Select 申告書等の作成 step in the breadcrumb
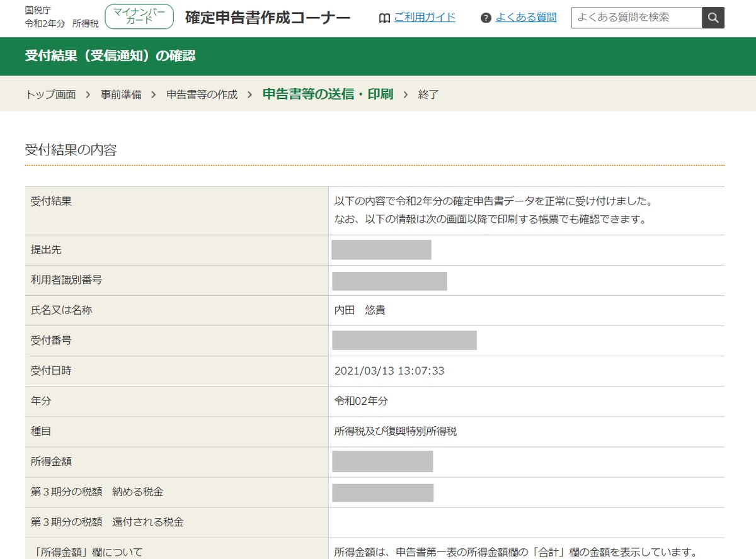 click(202, 94)
